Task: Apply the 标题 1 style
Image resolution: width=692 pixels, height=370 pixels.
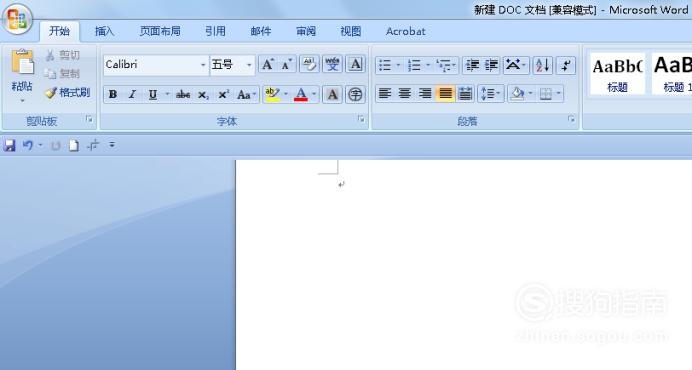Action: (x=671, y=73)
